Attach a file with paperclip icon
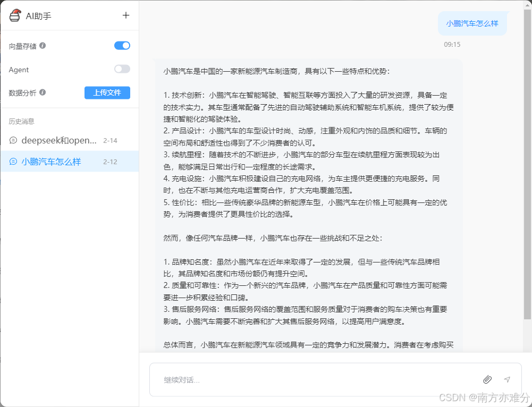 tap(487, 379)
